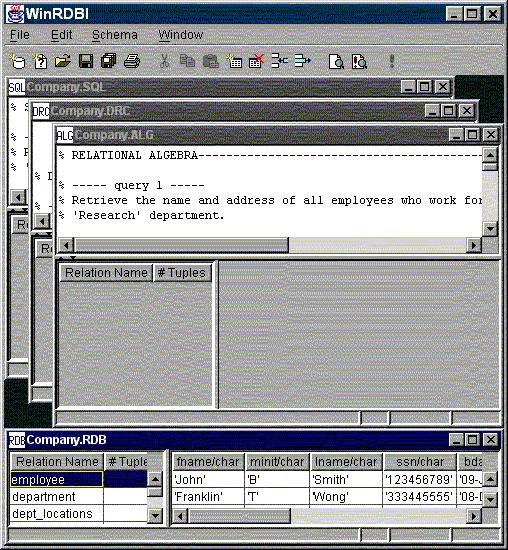Click scroll left arrow of RDB tuple table

click(x=180, y=516)
